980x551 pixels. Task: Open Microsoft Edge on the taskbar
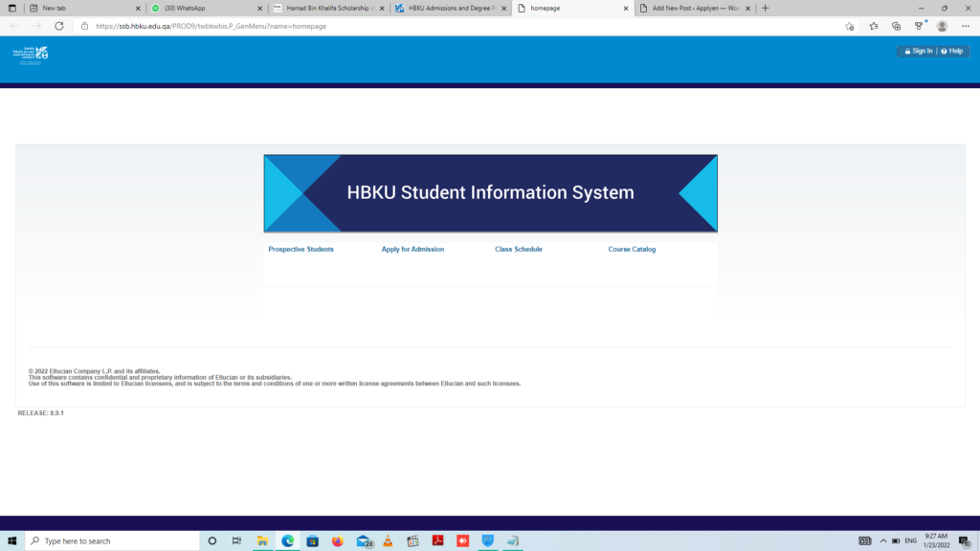pyautogui.click(x=287, y=541)
